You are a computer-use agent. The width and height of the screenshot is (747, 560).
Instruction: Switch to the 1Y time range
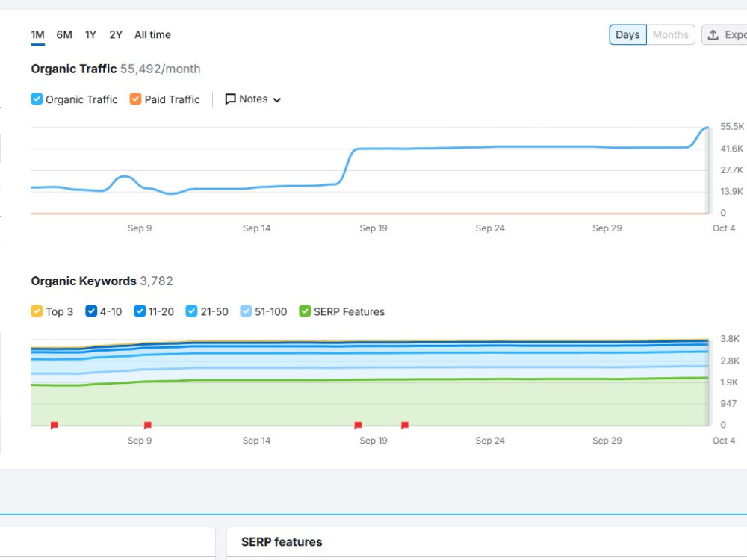90,35
